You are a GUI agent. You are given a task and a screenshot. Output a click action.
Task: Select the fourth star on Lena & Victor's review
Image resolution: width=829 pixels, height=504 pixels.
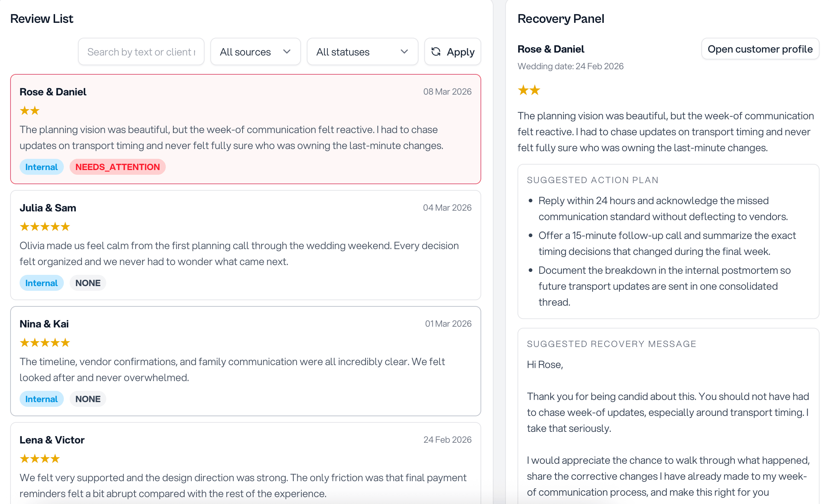click(x=55, y=458)
